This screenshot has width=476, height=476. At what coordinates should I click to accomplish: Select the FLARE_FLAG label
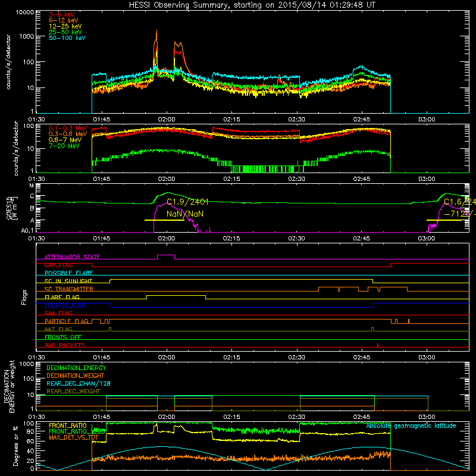[62, 297]
